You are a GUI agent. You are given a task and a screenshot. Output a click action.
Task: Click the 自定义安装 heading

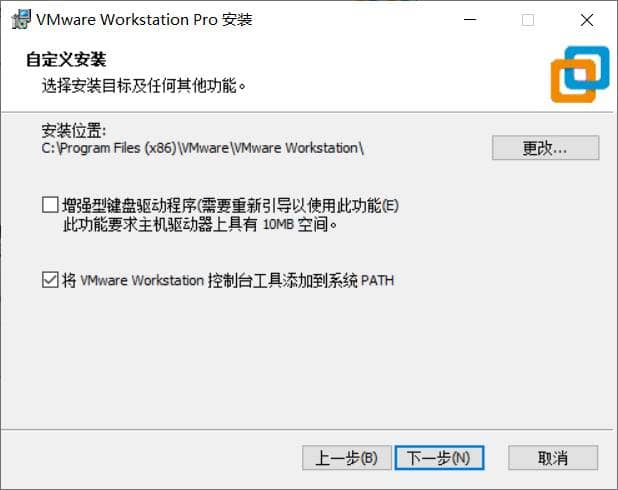(x=66, y=60)
